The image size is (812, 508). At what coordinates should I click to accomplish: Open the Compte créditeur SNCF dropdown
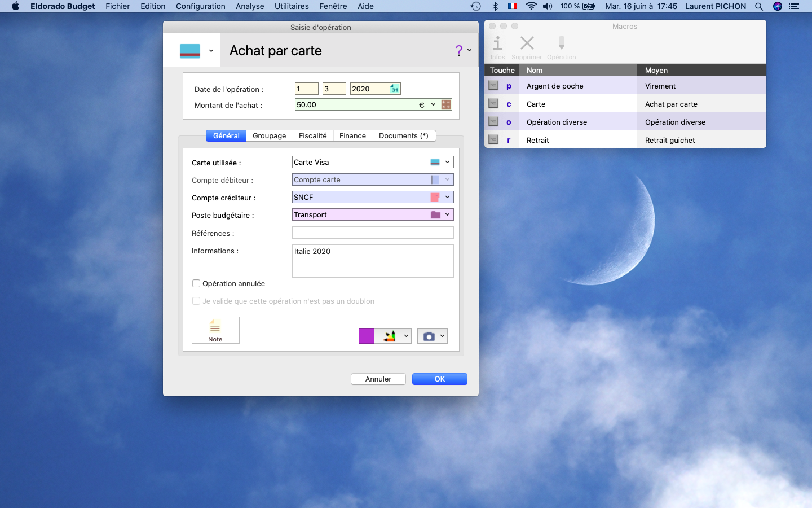(x=447, y=197)
